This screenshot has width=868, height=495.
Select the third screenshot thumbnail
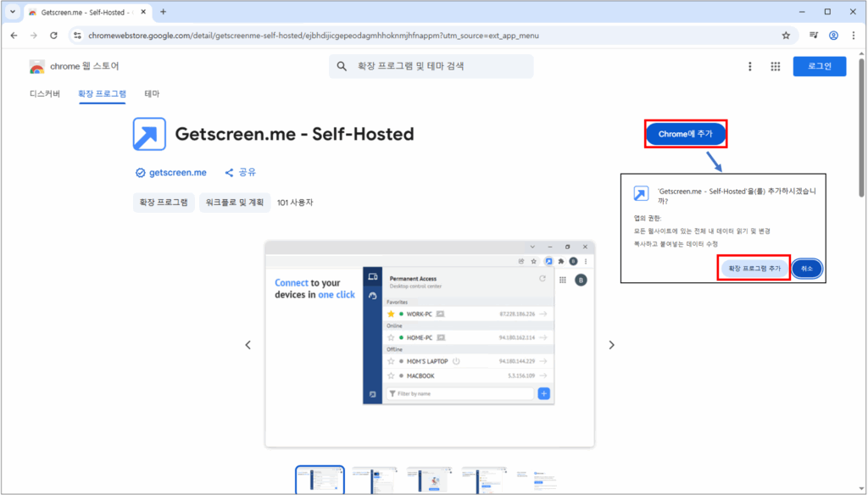430,480
